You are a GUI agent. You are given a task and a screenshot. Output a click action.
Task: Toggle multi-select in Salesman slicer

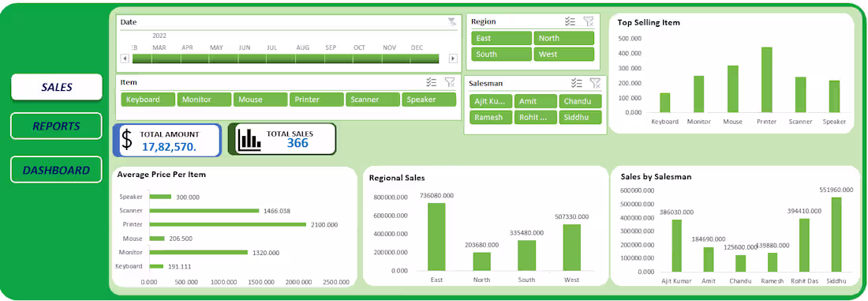(577, 83)
